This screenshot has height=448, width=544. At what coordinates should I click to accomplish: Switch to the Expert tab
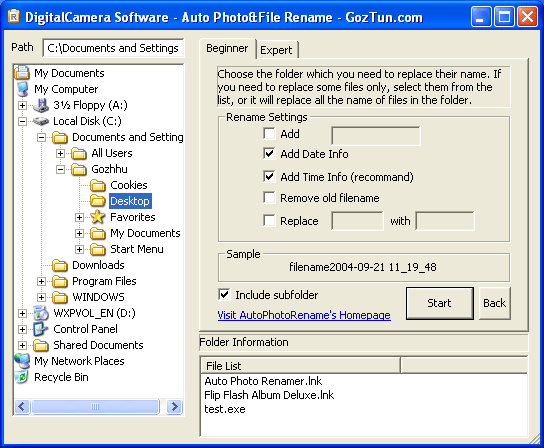tap(277, 50)
